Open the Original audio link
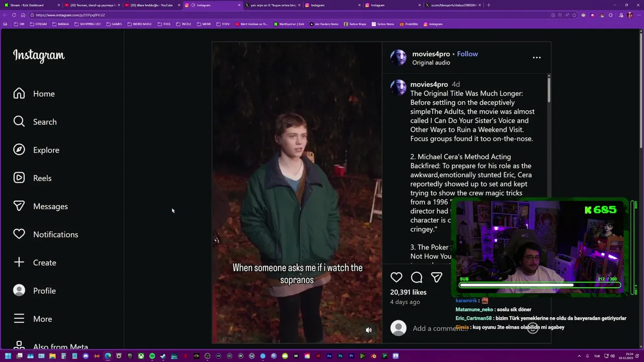 coord(431,63)
